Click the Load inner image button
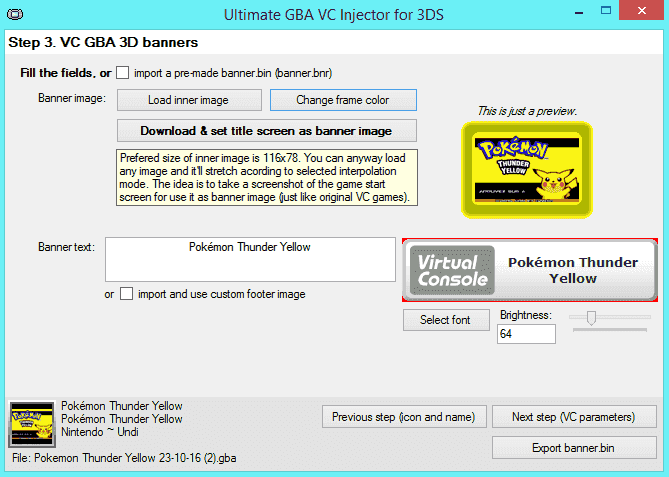The image size is (669, 477). (x=189, y=100)
